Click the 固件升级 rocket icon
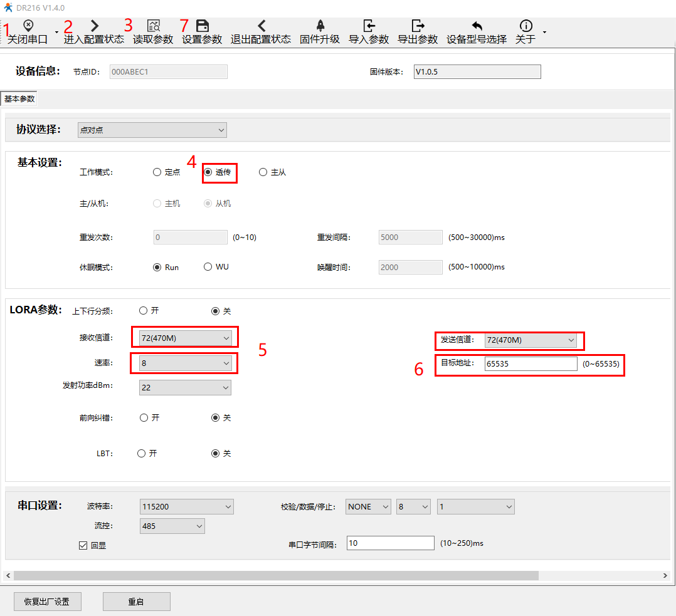This screenshot has width=676, height=616. click(320, 26)
